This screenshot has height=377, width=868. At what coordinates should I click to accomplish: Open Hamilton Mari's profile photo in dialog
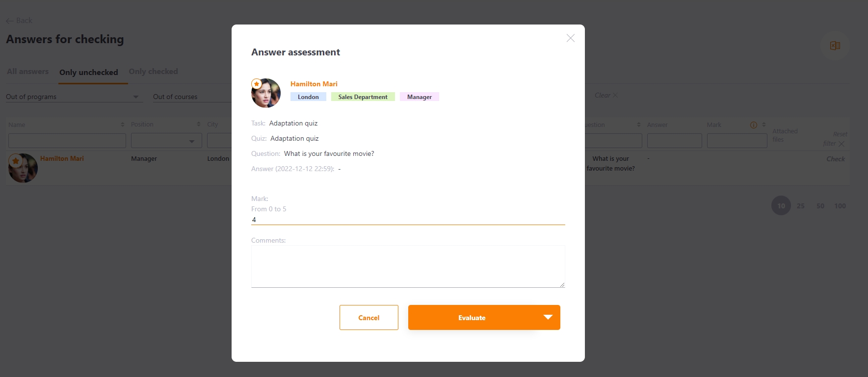point(266,93)
